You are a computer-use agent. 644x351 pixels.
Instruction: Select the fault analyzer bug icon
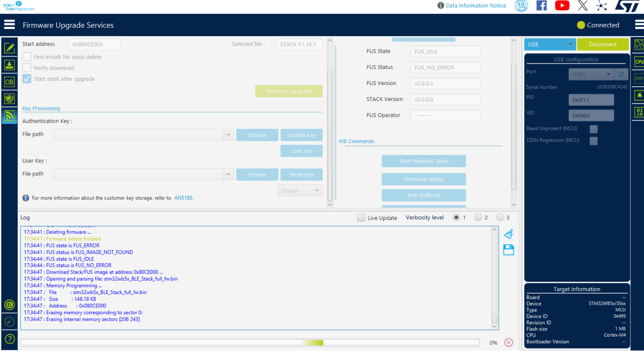640,96
